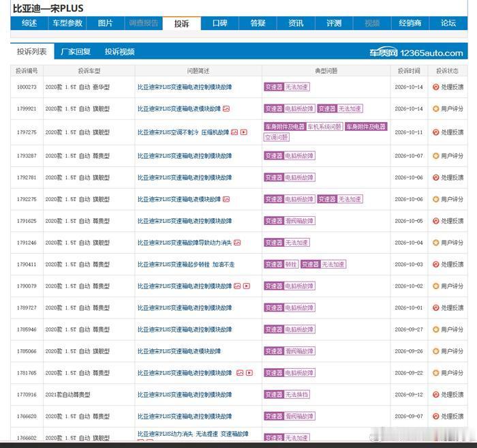Click 滑阀箱故障 tag in row 1791625
Image resolution: width=477 pixels, height=448 pixels.
pyautogui.click(x=299, y=221)
